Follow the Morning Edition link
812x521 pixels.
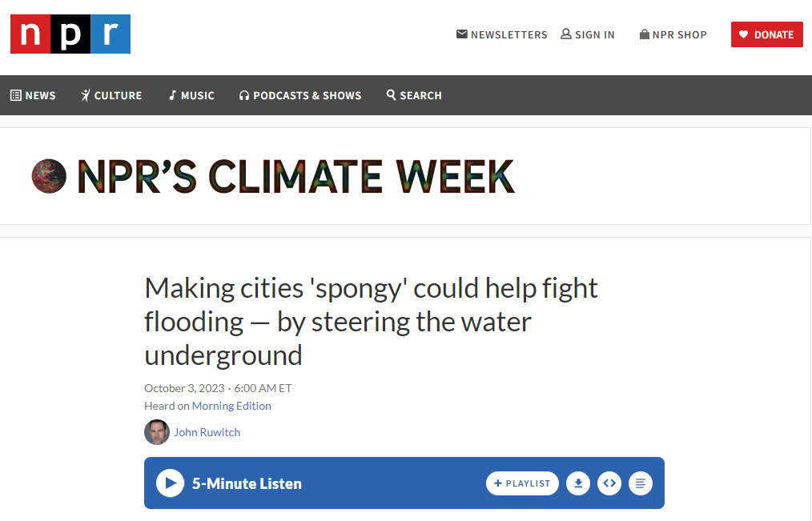tap(231, 406)
